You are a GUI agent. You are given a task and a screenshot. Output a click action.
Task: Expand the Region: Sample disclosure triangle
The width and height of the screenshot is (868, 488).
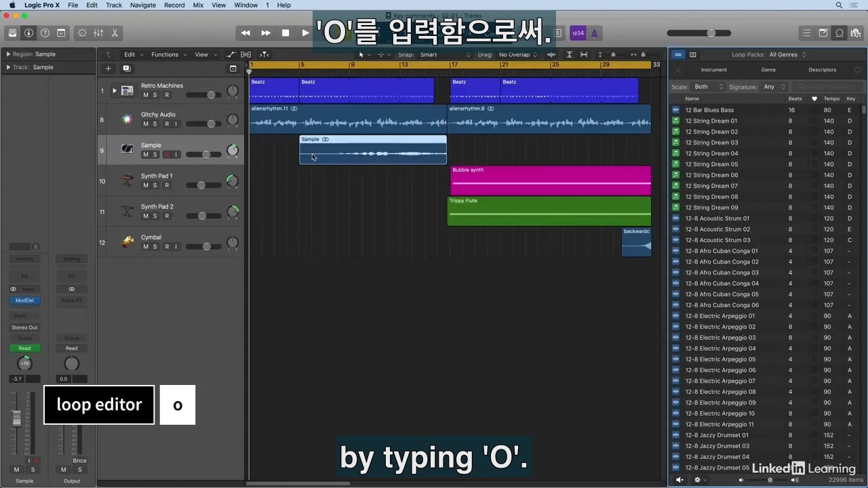pos(8,54)
